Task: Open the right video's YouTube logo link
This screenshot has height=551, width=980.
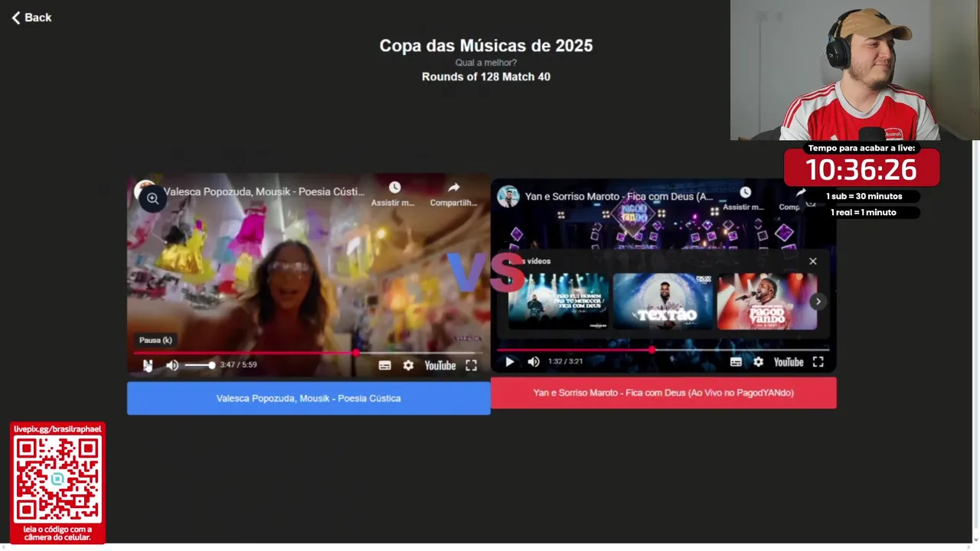Action: 789,362
